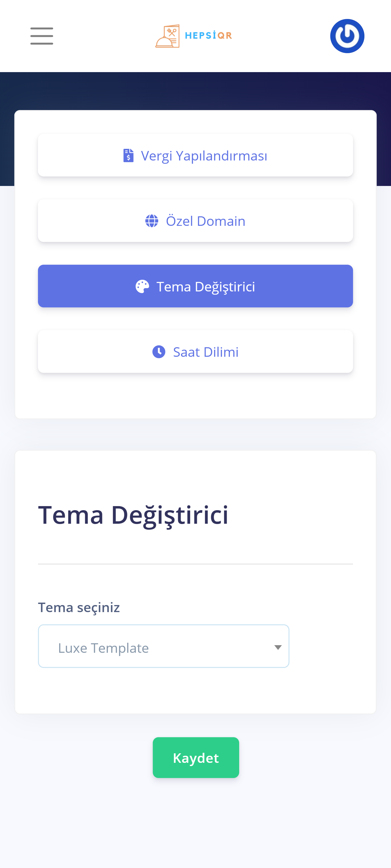The image size is (391, 868).
Task: Click the Luxe Template selected value
Action: (104, 648)
